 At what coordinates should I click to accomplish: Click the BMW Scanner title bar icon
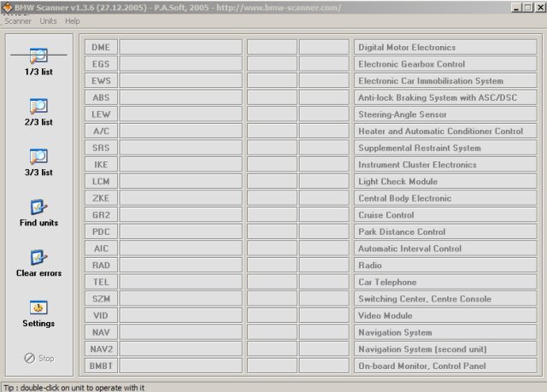coord(8,8)
